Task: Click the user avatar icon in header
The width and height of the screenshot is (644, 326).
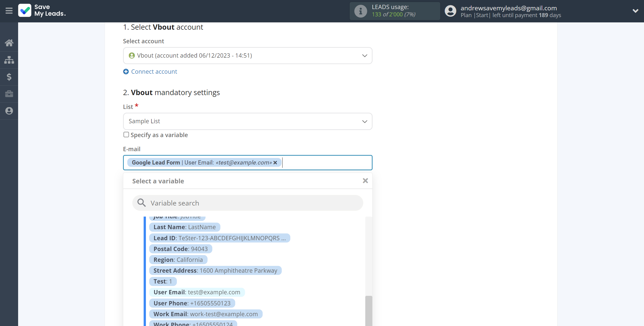Action: point(450,11)
